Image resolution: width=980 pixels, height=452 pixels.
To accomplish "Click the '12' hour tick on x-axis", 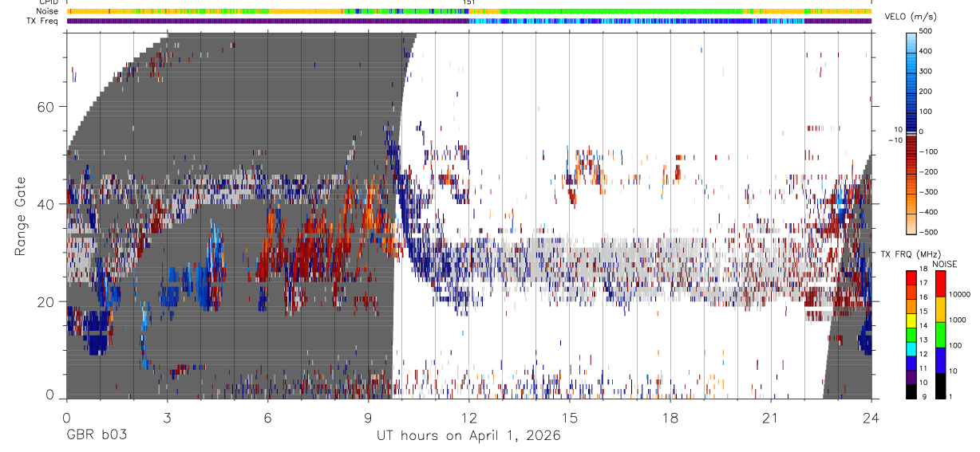I will pyautogui.click(x=468, y=418).
